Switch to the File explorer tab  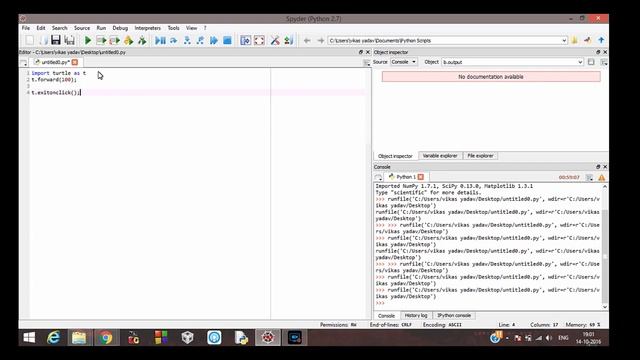480,156
